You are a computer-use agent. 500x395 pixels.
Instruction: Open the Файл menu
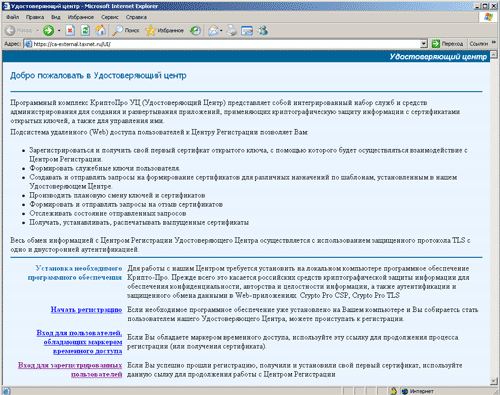(x=12, y=17)
